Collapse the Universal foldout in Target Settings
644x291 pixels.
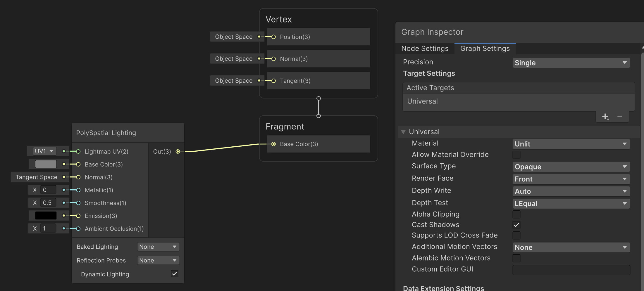point(404,132)
